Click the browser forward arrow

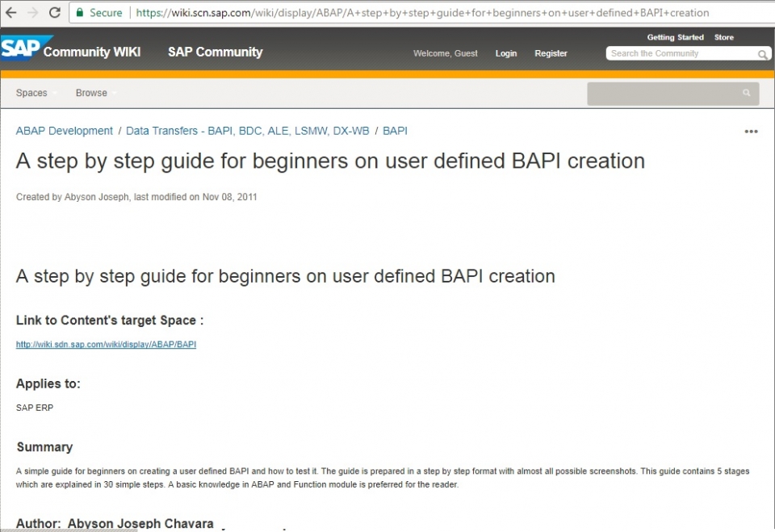(33, 13)
